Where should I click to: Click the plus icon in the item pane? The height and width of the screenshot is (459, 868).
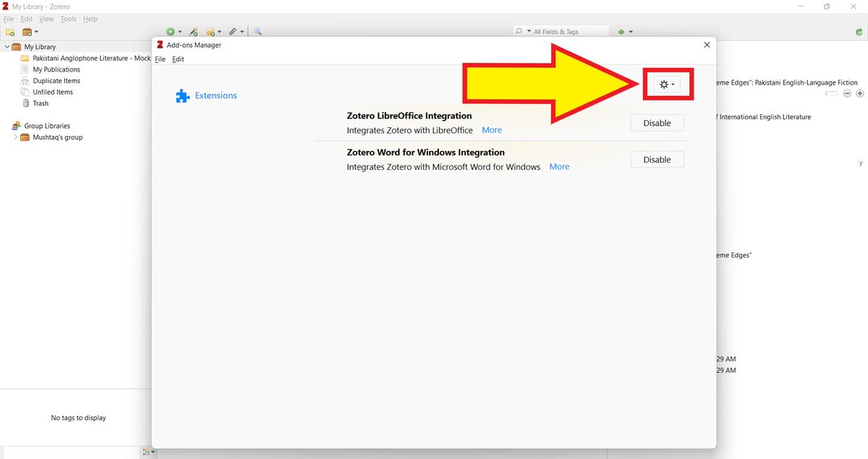tap(860, 93)
